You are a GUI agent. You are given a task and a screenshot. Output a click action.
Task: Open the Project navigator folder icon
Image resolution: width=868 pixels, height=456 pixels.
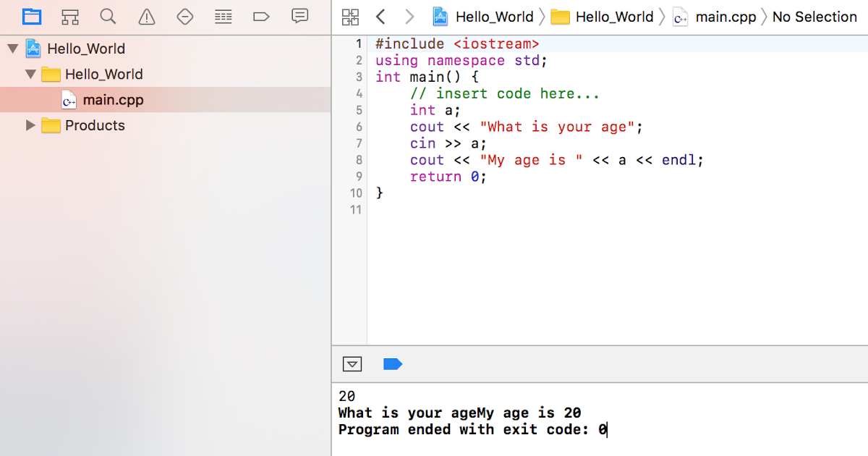32,17
